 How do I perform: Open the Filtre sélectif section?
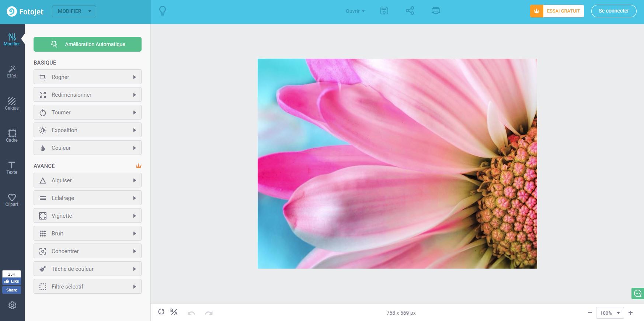87,287
